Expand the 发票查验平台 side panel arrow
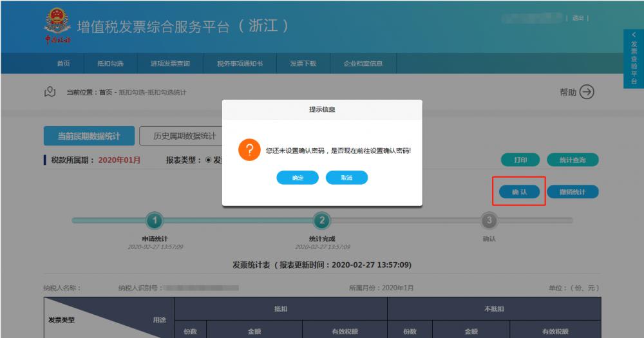Viewport: 644px width, 338px height. pyautogui.click(x=633, y=35)
